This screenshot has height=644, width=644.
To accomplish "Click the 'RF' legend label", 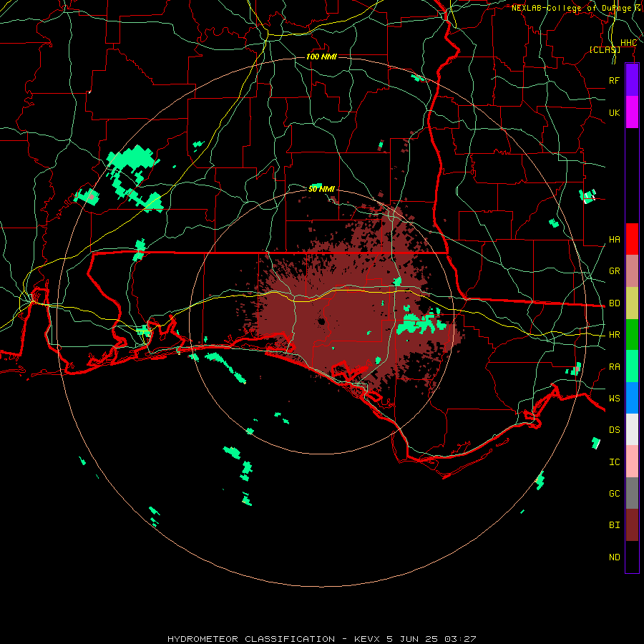I will point(614,80).
